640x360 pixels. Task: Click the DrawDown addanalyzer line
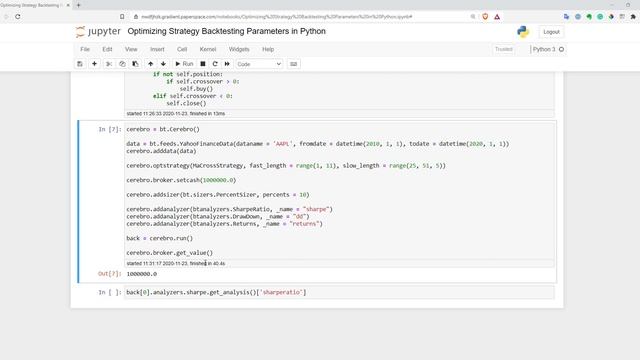[x=218, y=216]
